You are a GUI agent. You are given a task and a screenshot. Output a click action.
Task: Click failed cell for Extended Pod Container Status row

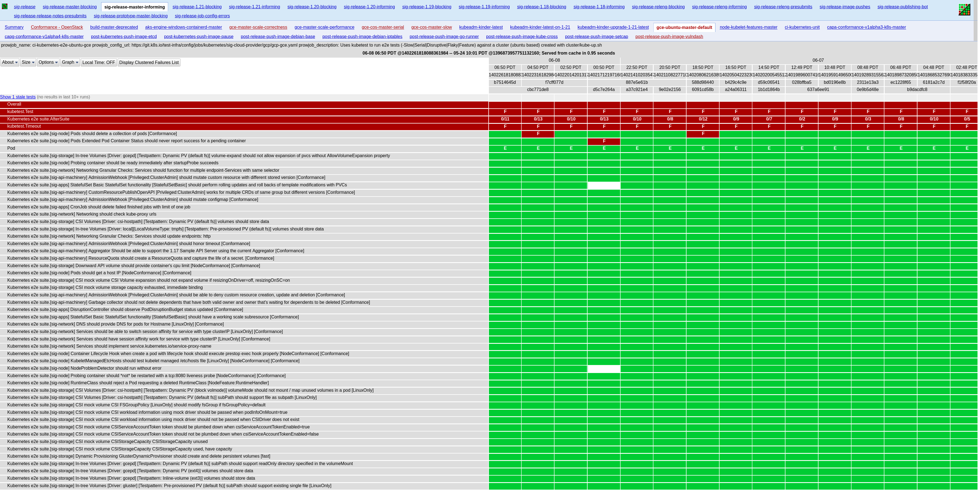(x=604, y=142)
